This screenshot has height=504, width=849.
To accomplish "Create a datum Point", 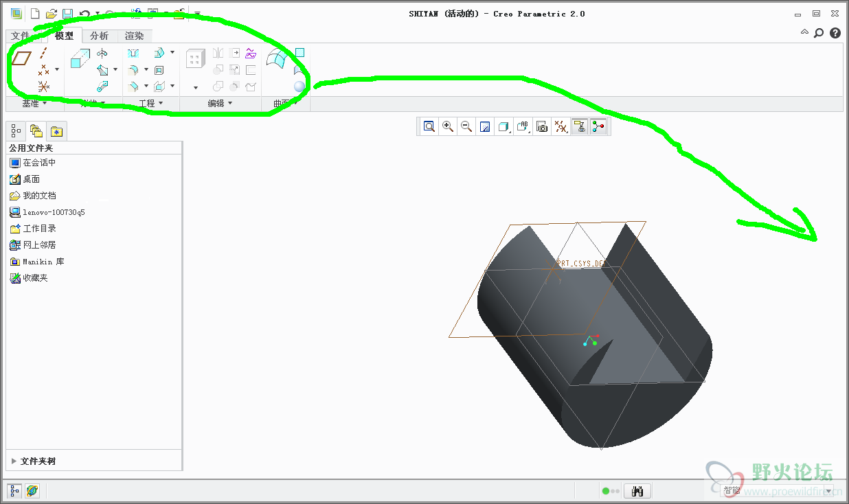I will [x=44, y=69].
